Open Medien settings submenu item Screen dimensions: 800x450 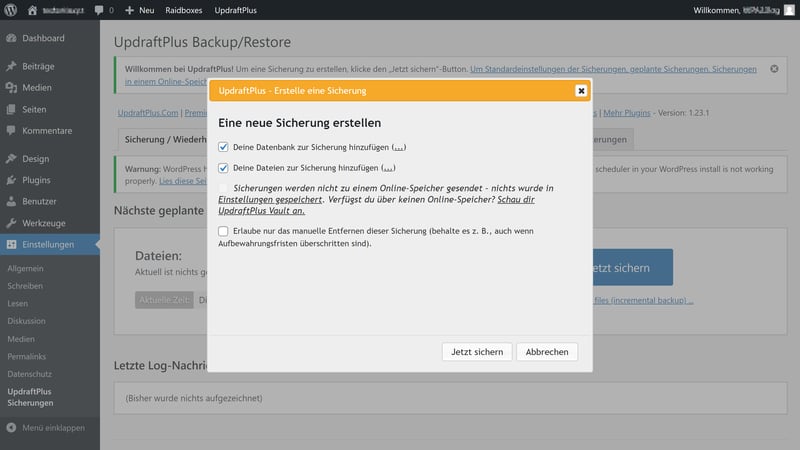[21, 339]
